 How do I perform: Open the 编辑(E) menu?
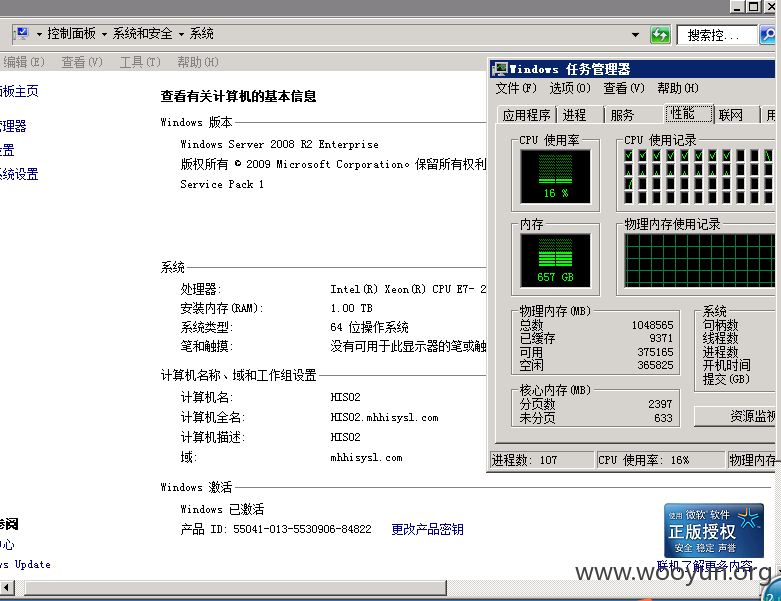[23, 62]
